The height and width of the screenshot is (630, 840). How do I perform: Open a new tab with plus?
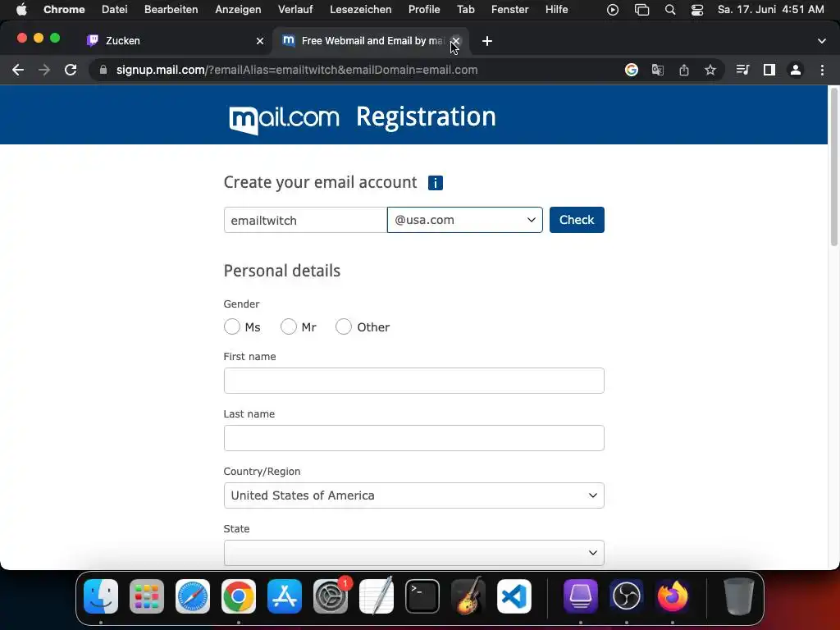[x=487, y=41]
